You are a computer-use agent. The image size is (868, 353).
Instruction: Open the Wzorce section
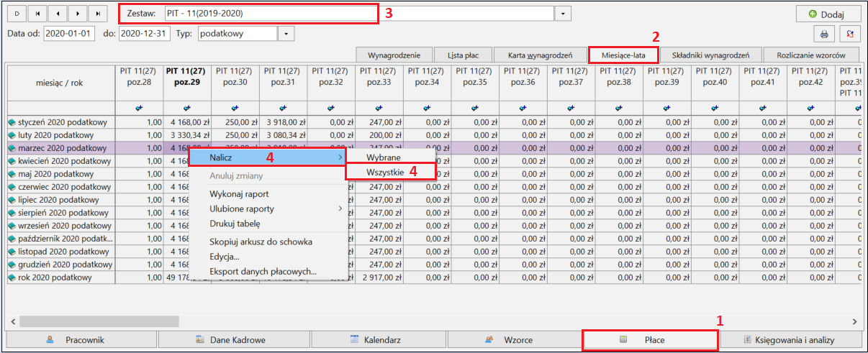pyautogui.click(x=515, y=339)
